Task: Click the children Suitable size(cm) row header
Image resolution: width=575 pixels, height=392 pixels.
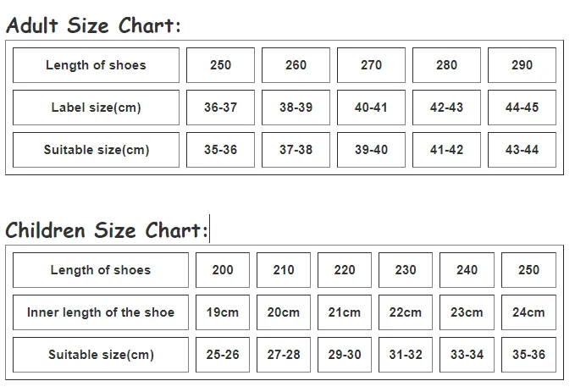Action: [x=101, y=355]
